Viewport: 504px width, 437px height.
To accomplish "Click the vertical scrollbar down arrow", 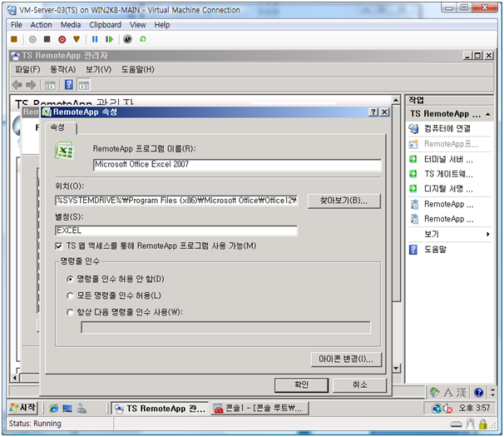I will tap(396, 368).
